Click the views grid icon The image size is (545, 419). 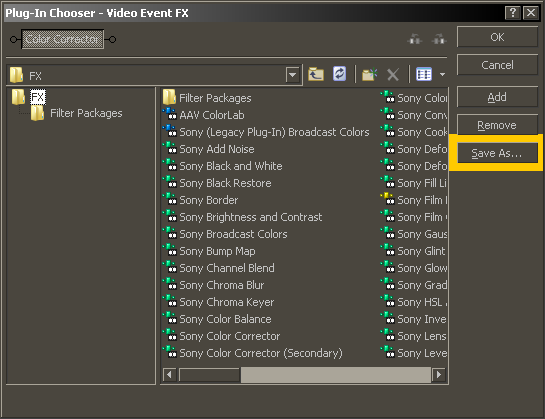pyautogui.click(x=424, y=74)
